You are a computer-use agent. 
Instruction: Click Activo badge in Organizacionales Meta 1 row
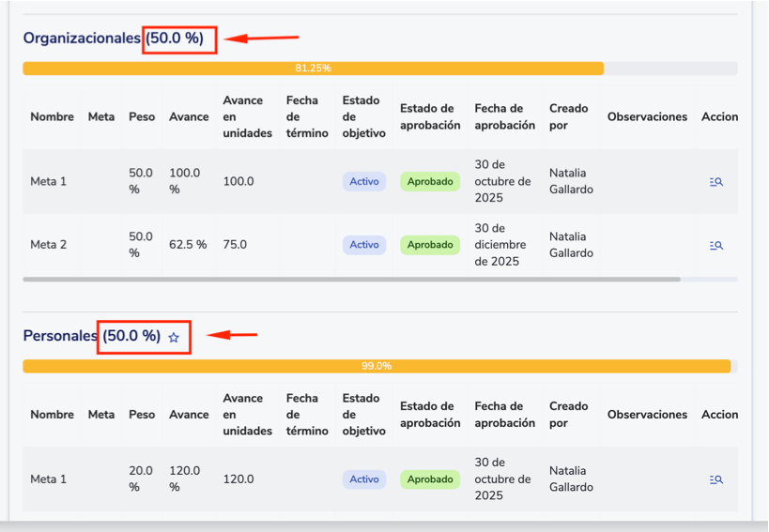click(x=364, y=182)
